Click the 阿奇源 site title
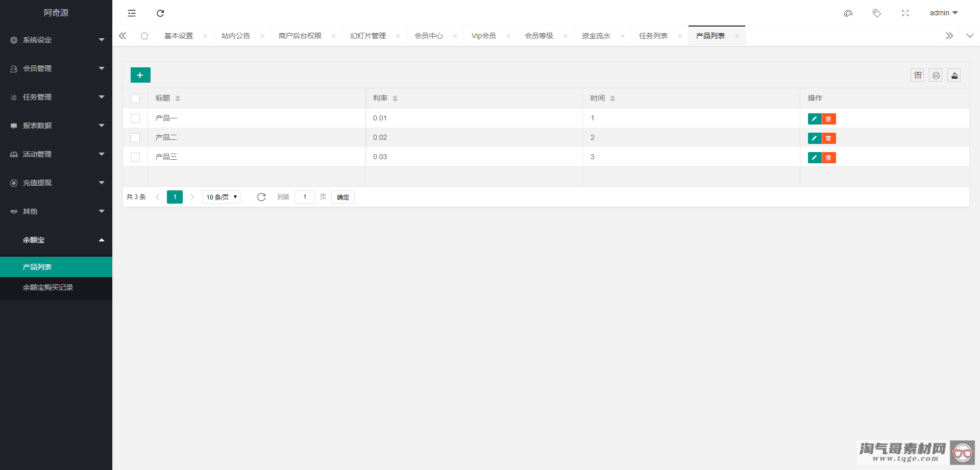The width and height of the screenshot is (980, 470). tap(56, 13)
